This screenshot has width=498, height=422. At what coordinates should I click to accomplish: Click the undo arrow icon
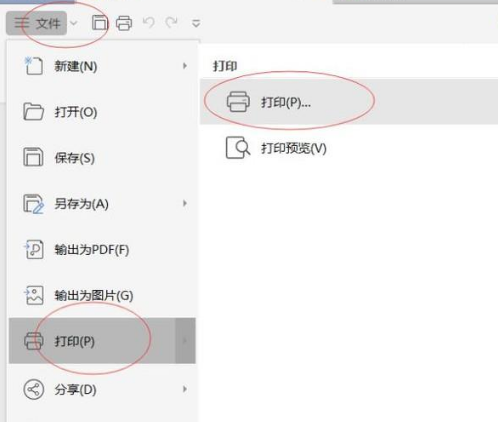click(x=149, y=23)
